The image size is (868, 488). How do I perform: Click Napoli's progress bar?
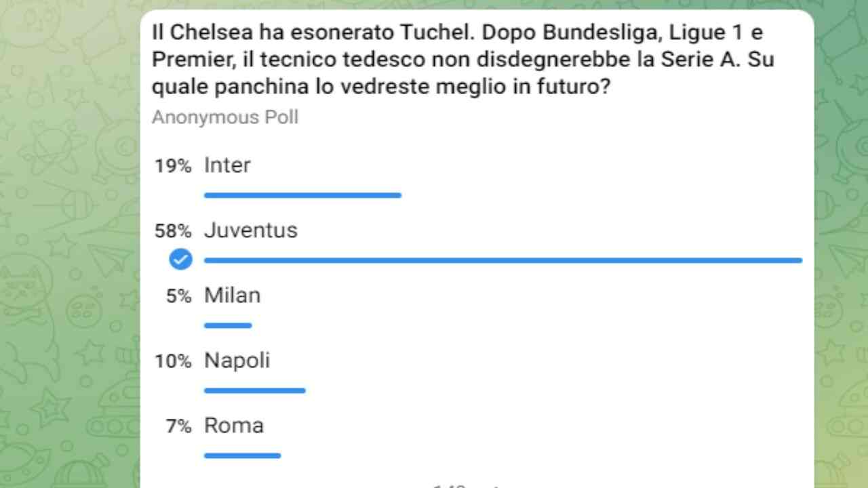[254, 390]
